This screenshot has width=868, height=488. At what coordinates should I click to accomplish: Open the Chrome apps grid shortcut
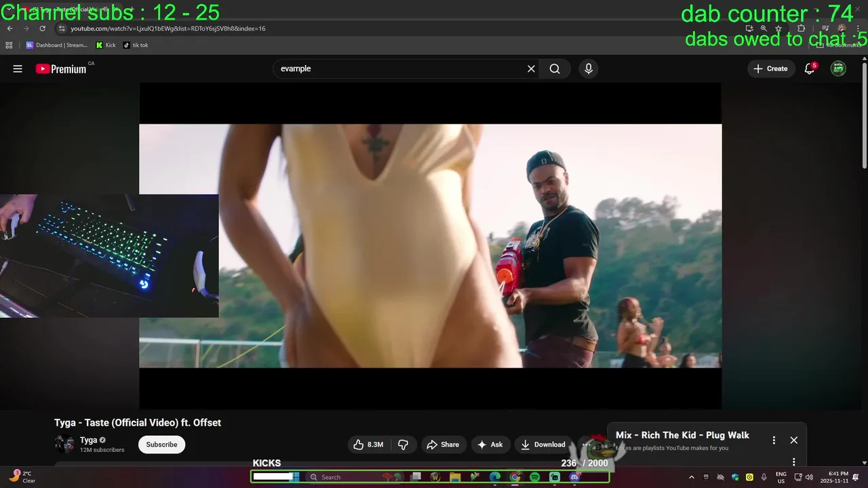pyautogui.click(x=9, y=45)
